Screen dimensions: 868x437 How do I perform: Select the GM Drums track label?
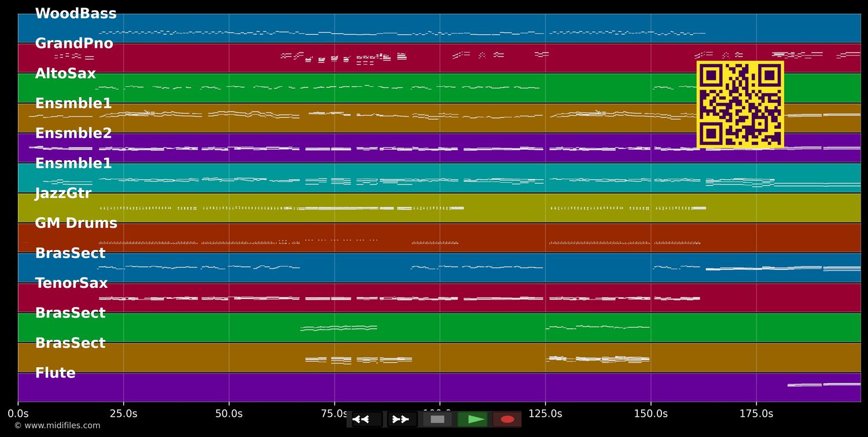[x=76, y=224]
